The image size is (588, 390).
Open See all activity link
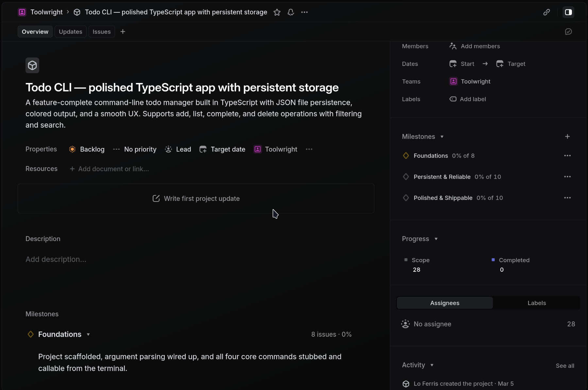tap(565, 366)
